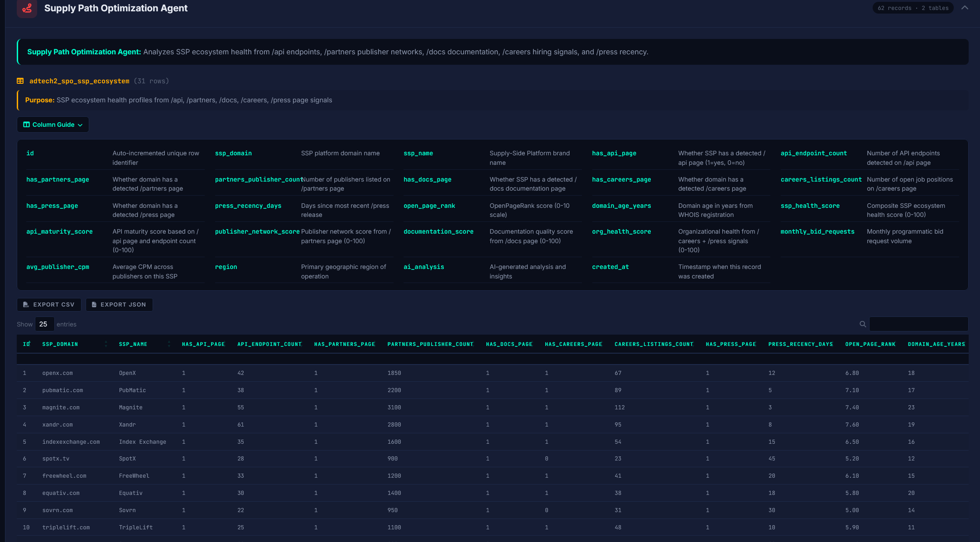Screen dimensions: 980x542
Task: Collapse the agent panel with top-right chevron
Action: [x=965, y=8]
